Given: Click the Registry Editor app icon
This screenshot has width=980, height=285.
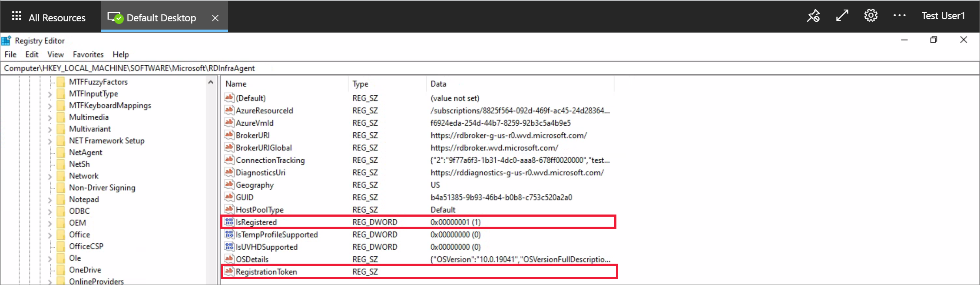Looking at the screenshot, I should 6,40.
